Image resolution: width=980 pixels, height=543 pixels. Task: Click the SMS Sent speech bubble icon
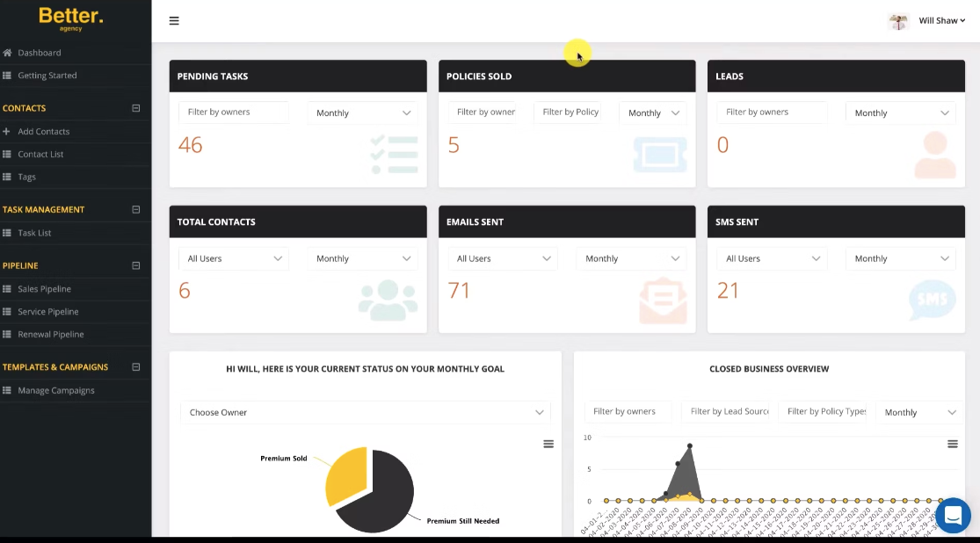coord(932,300)
